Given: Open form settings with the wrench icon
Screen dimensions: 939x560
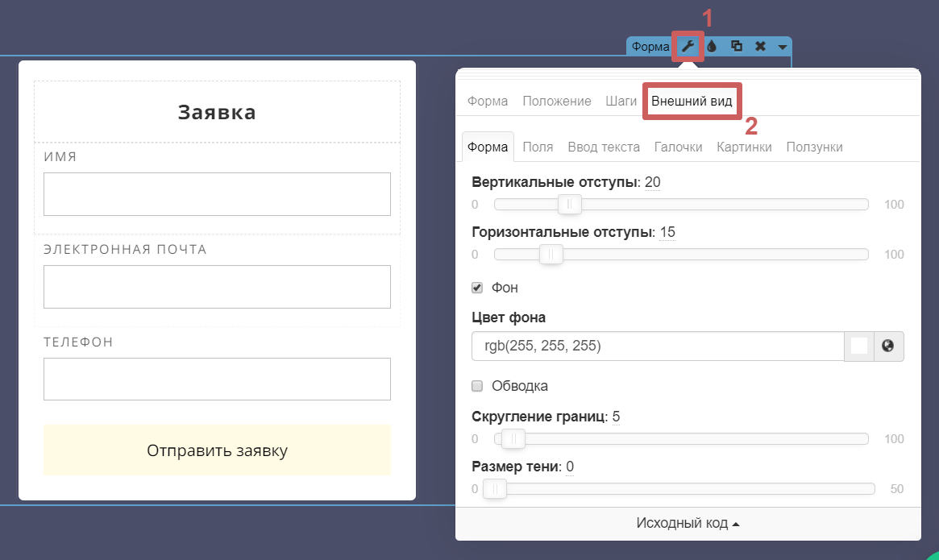Looking at the screenshot, I should coord(688,47).
